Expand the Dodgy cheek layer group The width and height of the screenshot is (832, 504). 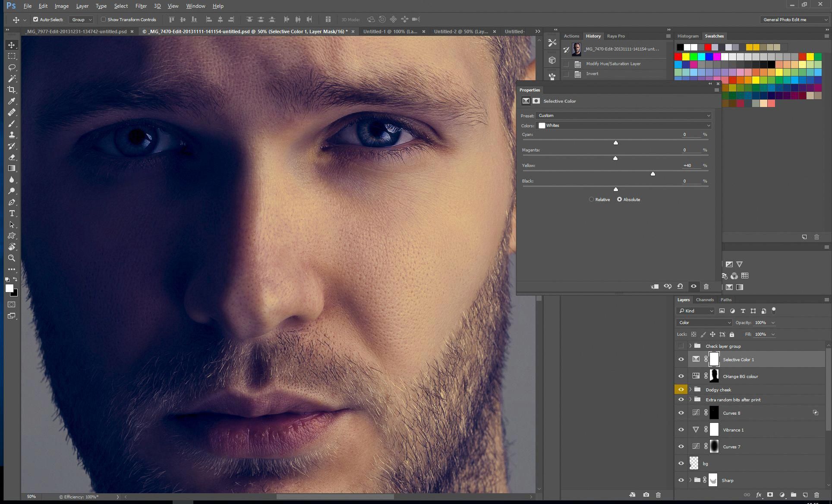point(690,390)
